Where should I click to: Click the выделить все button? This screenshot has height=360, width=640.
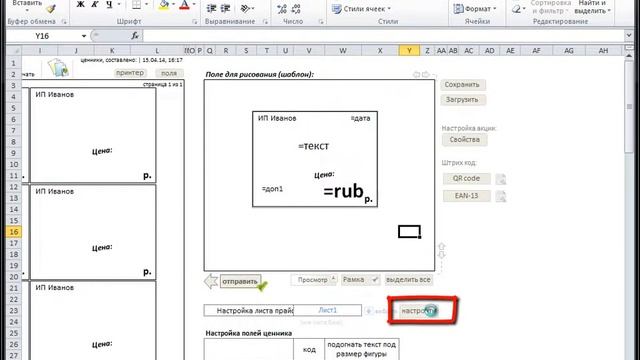coord(408,280)
